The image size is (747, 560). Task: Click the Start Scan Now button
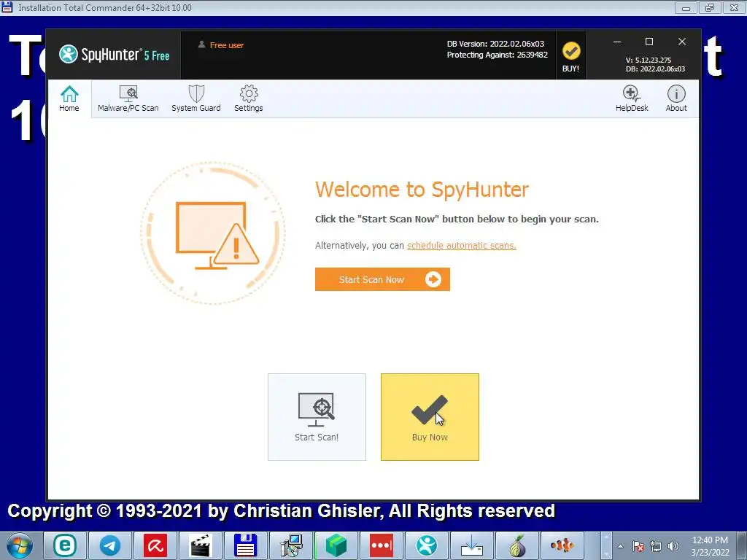click(x=382, y=279)
